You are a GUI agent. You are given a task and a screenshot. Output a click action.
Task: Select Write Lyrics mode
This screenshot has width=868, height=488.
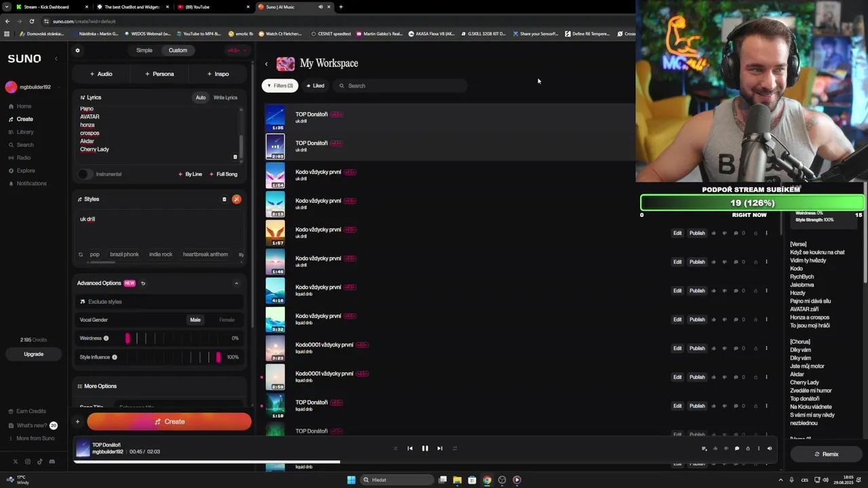point(226,98)
